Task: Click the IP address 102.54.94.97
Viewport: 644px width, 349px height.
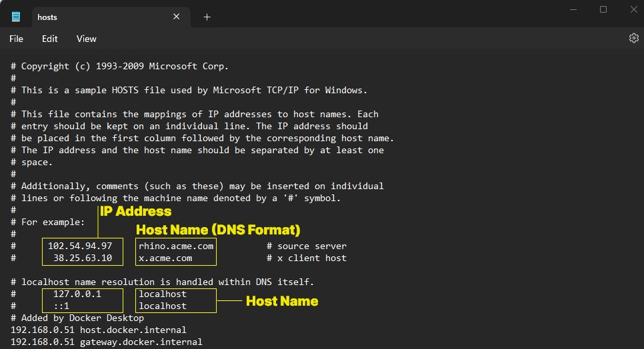Action: click(80, 246)
